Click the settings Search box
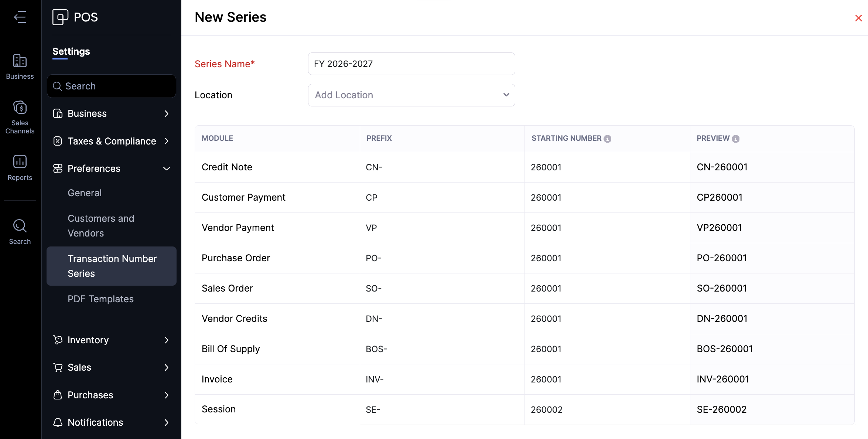This screenshot has height=439, width=868. 111,86
